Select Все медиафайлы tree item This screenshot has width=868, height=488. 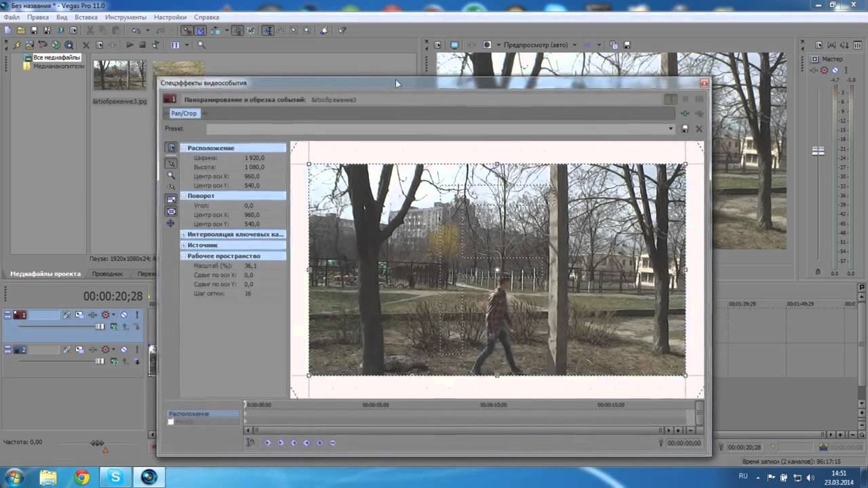coord(57,58)
